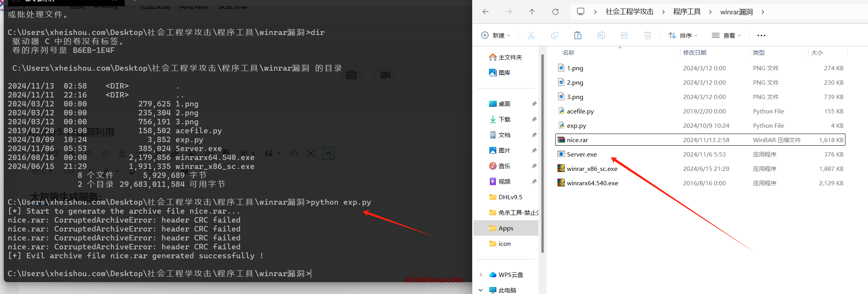
Task: Refresh the winrar漏洞 folder view
Action: pyautogui.click(x=555, y=12)
